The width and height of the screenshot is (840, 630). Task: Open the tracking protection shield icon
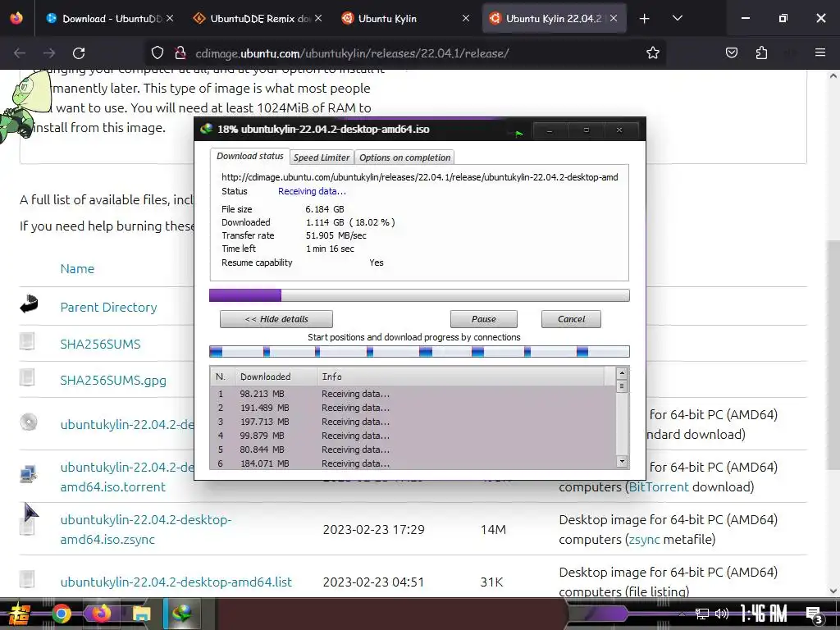tap(157, 53)
